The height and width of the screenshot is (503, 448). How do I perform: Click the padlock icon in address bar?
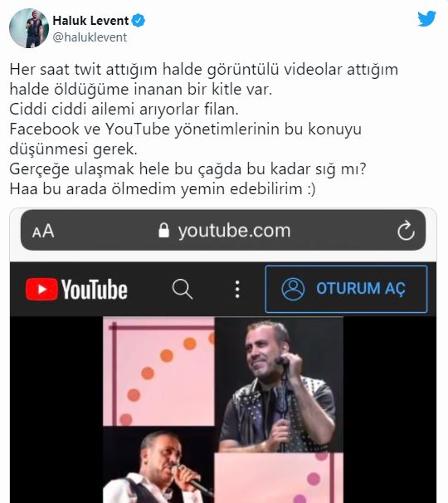point(164,230)
